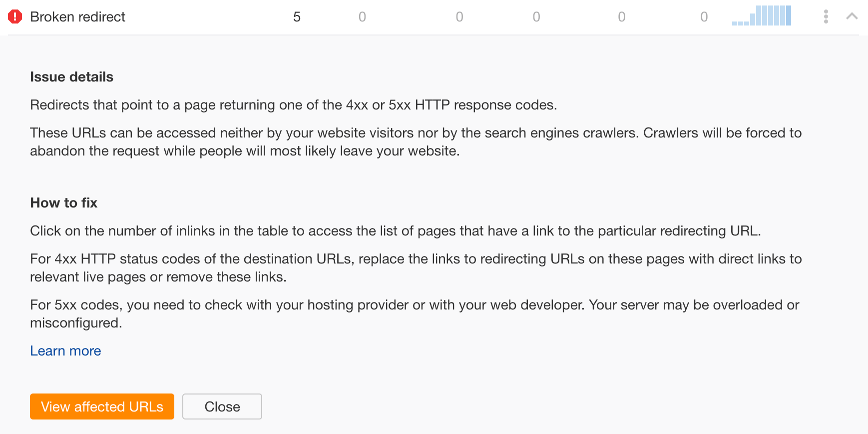Click the View affected URLs button
The image size is (868, 434).
pyautogui.click(x=102, y=406)
